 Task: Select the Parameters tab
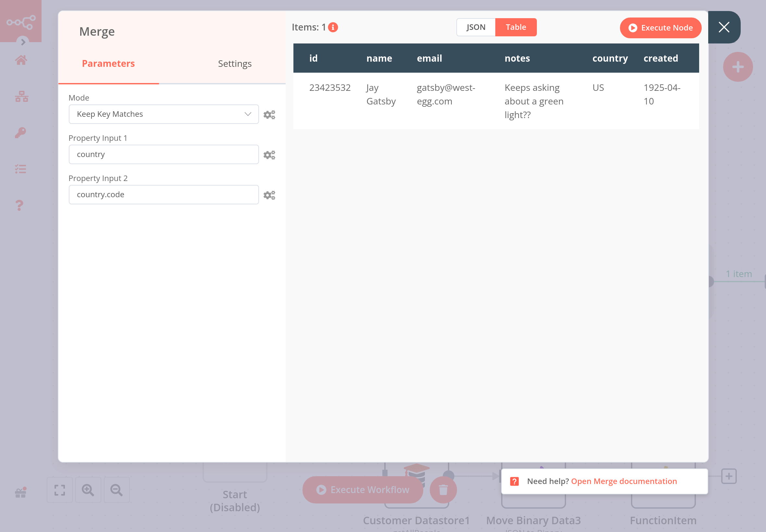(108, 64)
